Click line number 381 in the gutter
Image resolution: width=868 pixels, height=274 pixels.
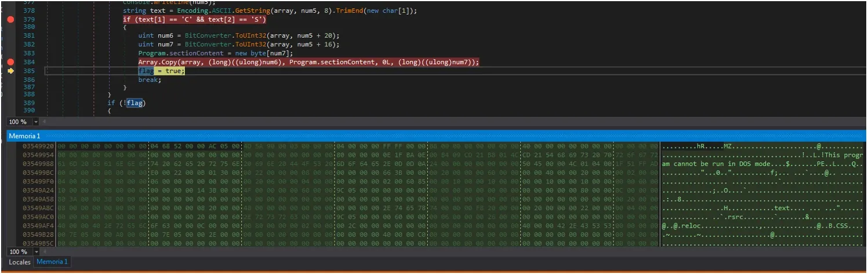[29, 35]
